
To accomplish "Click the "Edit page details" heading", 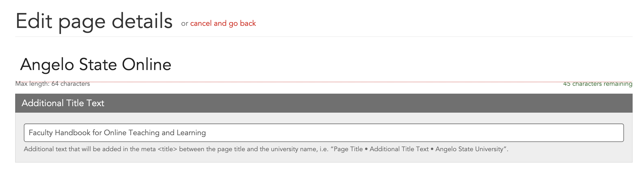I will click(94, 21).
